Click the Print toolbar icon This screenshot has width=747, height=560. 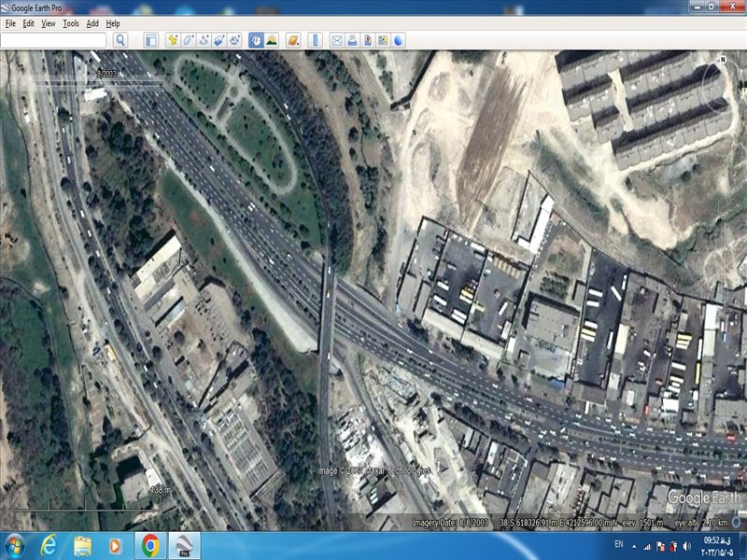point(352,40)
